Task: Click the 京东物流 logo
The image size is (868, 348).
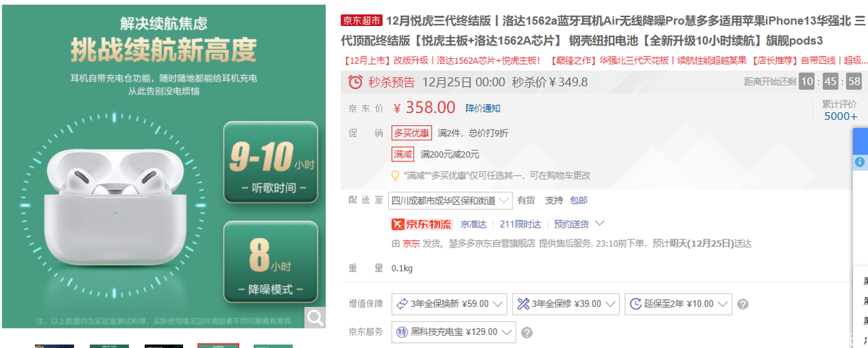Action: click(x=422, y=224)
